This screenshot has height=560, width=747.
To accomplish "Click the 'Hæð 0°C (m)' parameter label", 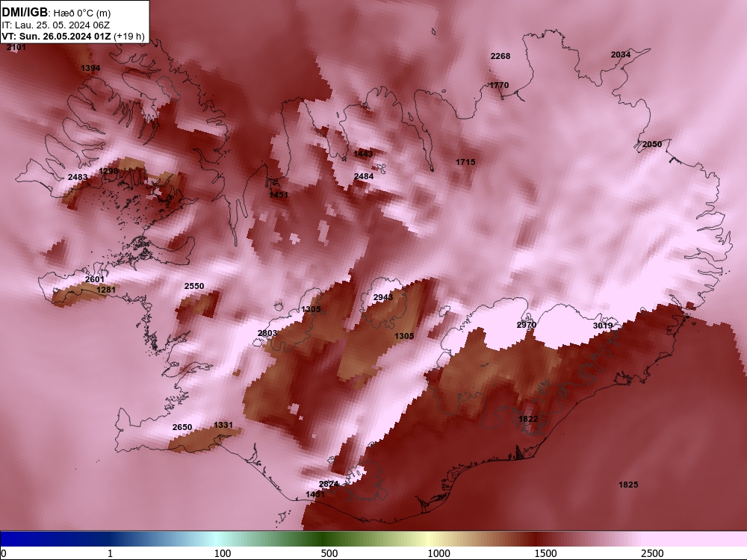I will click(82, 13).
